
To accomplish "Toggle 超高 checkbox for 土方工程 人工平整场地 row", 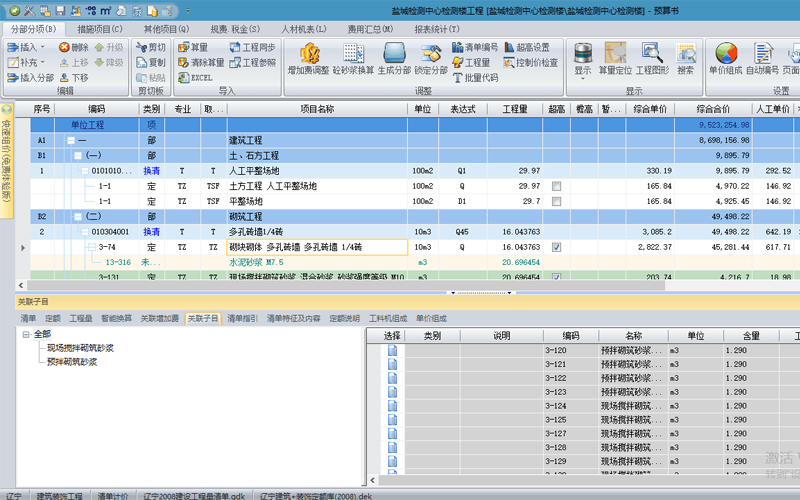I will [x=556, y=186].
